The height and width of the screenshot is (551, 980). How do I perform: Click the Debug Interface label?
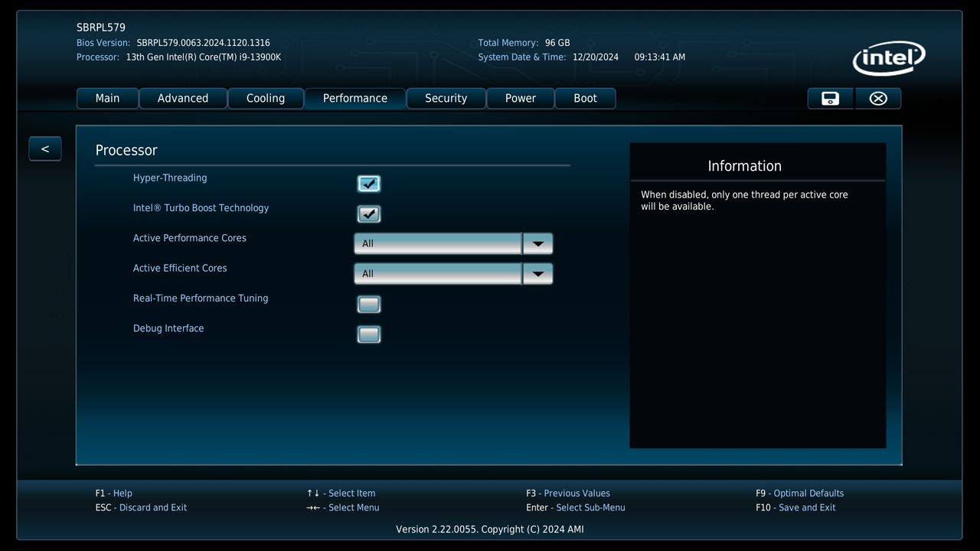168,328
